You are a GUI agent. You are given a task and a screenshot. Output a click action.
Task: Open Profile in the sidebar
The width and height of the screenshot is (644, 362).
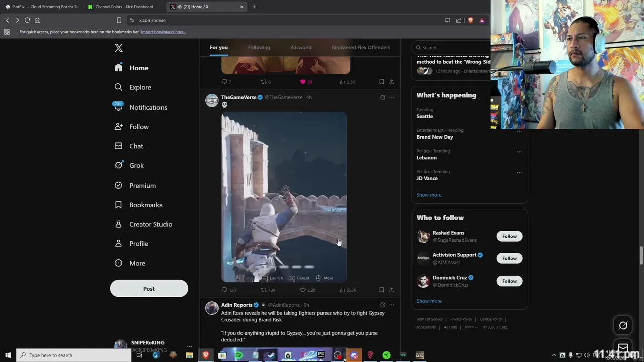pos(131,244)
